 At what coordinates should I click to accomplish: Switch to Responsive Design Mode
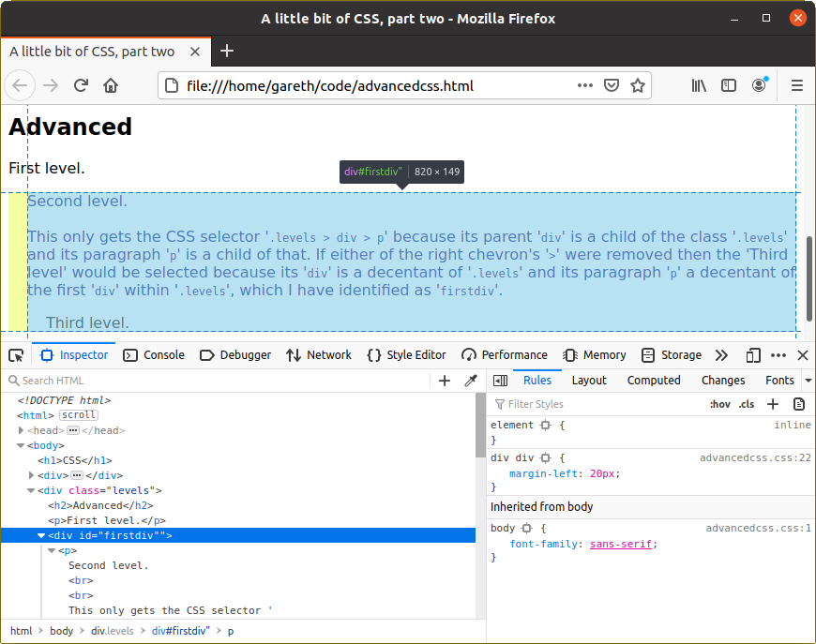[752, 355]
